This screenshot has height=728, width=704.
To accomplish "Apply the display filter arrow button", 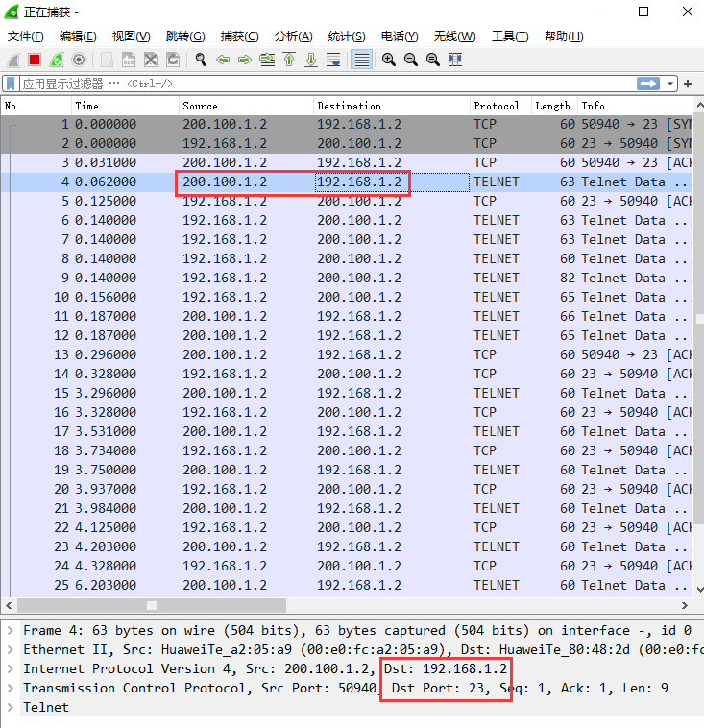I will [648, 84].
